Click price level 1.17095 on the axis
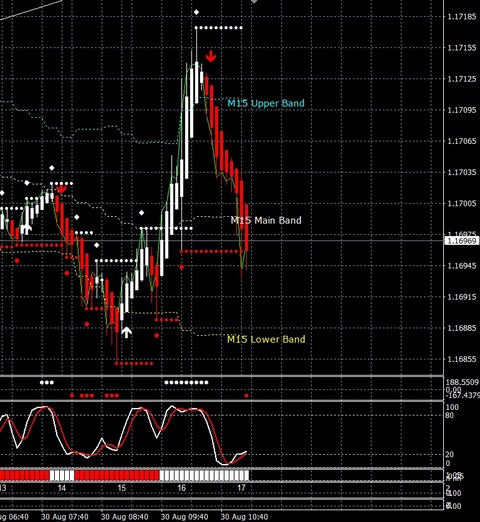 (x=461, y=110)
